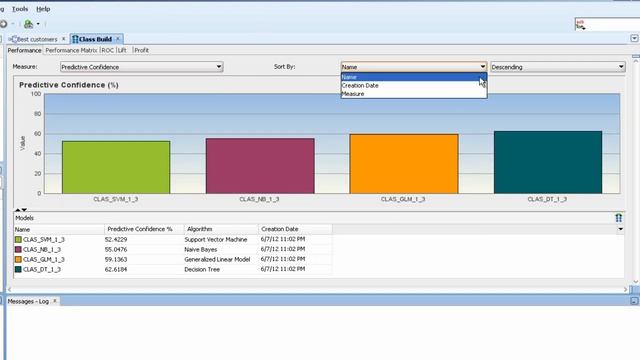Choose Creation Date in the Sort By list
This screenshot has width=640, height=360.
pyautogui.click(x=414, y=85)
